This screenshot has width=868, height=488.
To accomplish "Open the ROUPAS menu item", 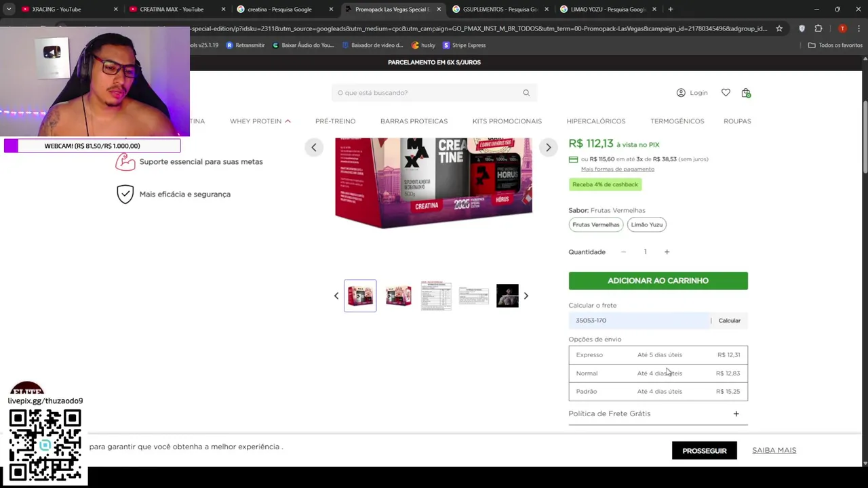I will tap(737, 121).
